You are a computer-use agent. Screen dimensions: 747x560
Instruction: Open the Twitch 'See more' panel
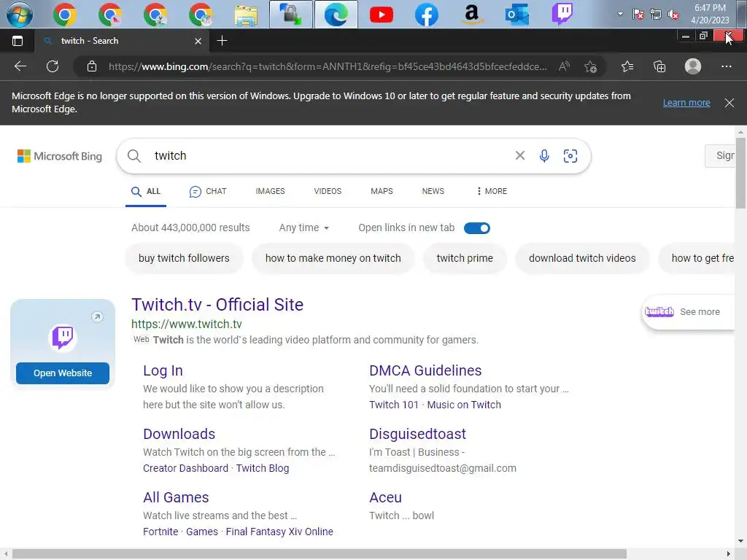click(x=688, y=312)
